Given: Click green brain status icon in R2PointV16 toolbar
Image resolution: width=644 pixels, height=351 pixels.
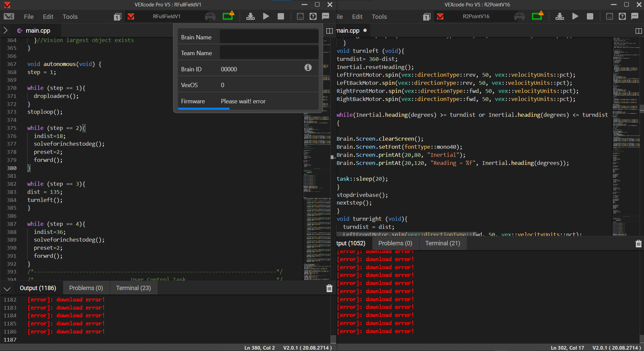Looking at the screenshot, I should (537, 16).
